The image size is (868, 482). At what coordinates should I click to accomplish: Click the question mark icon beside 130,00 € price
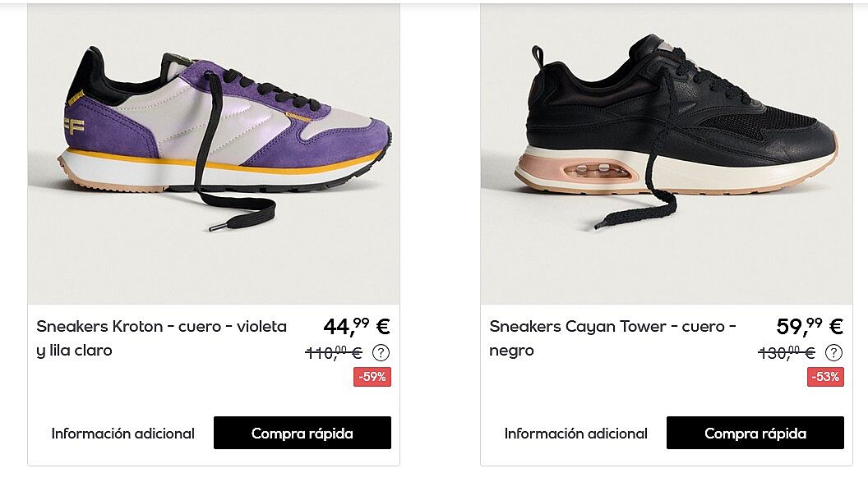[x=833, y=352]
